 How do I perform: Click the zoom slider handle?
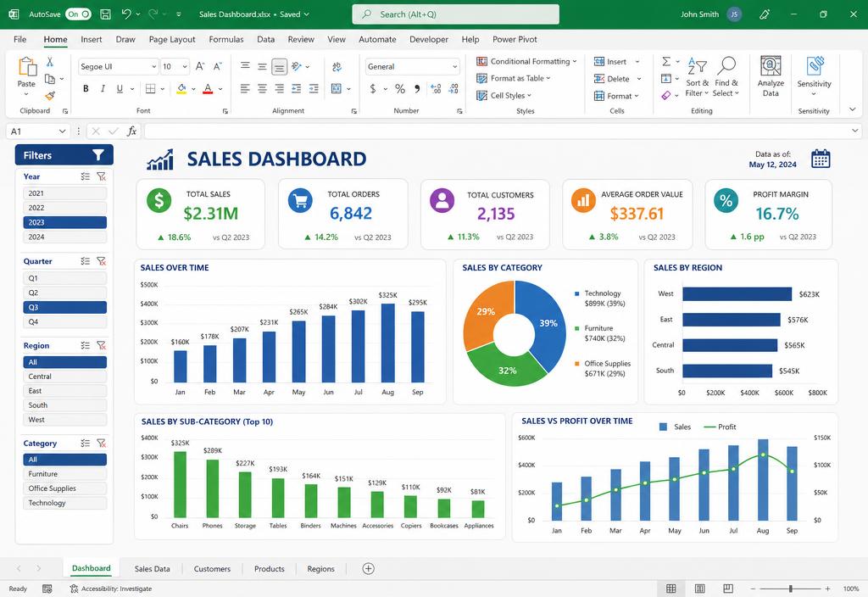click(x=791, y=589)
